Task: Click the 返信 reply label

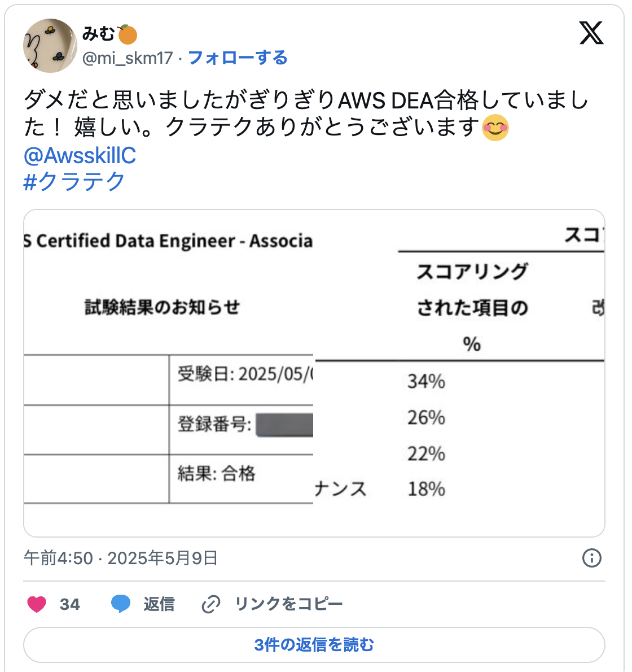Action: (161, 604)
